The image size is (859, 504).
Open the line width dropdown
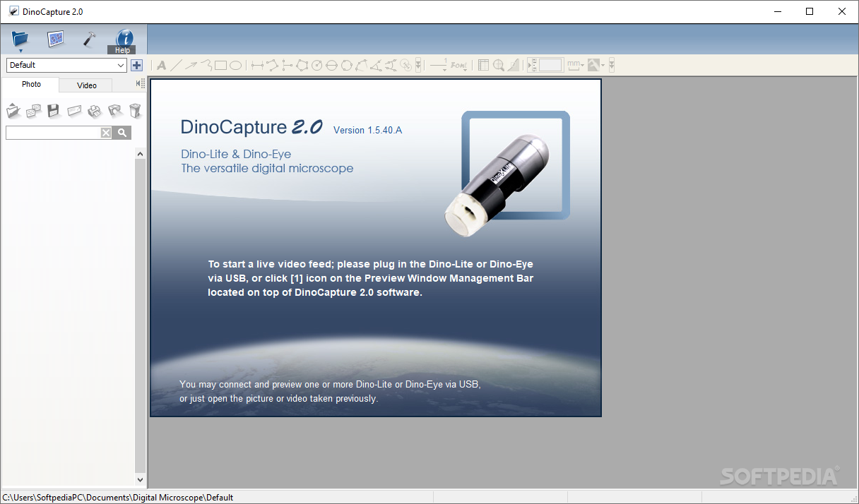coord(439,65)
